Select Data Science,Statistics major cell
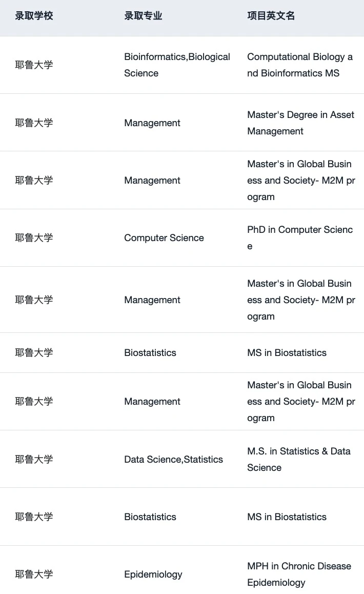This screenshot has height=594, width=364. pyautogui.click(x=173, y=460)
